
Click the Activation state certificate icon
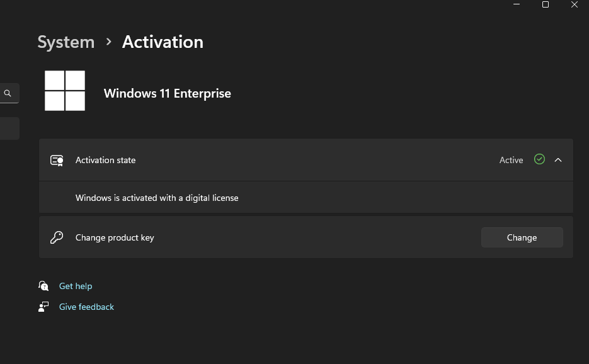tap(57, 160)
